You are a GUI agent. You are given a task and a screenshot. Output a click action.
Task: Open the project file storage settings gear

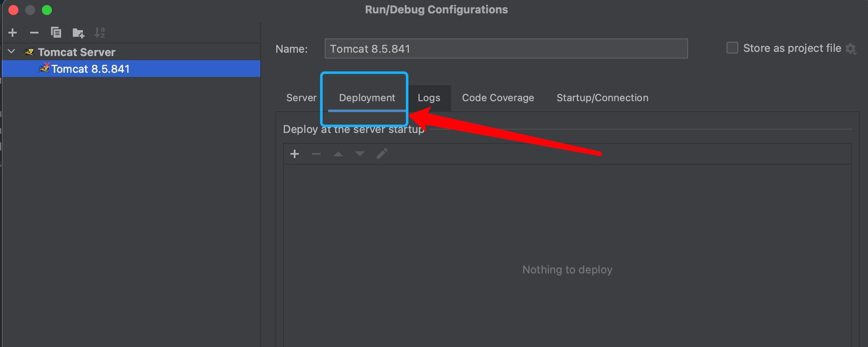[851, 49]
